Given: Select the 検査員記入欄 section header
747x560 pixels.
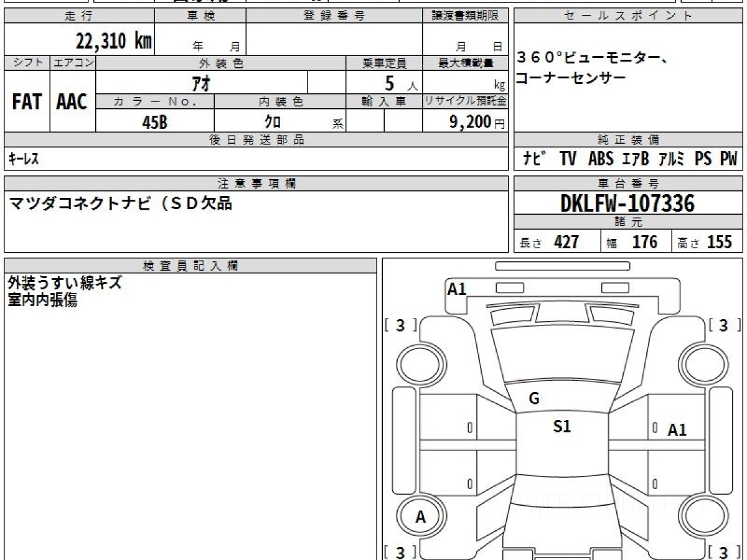Looking at the screenshot, I should (190, 265).
